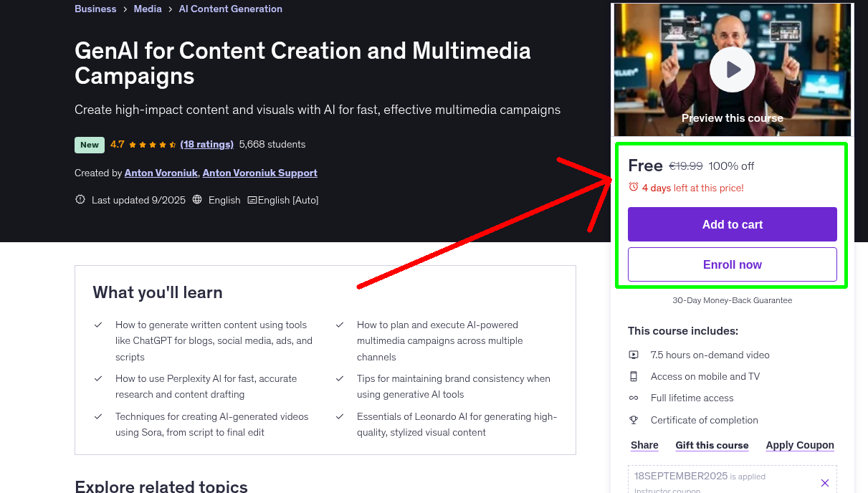Click the Enroll now button
This screenshot has width=868, height=493.
(x=732, y=264)
